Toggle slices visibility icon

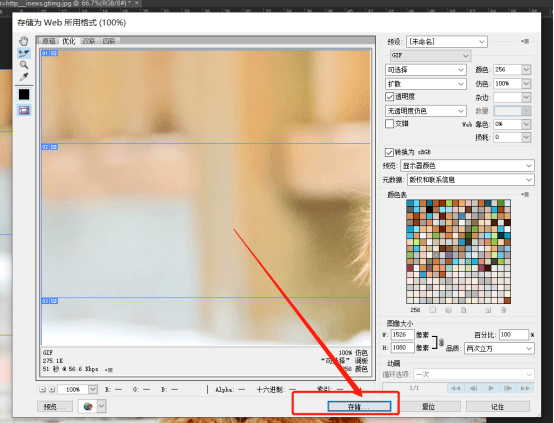pos(24,110)
